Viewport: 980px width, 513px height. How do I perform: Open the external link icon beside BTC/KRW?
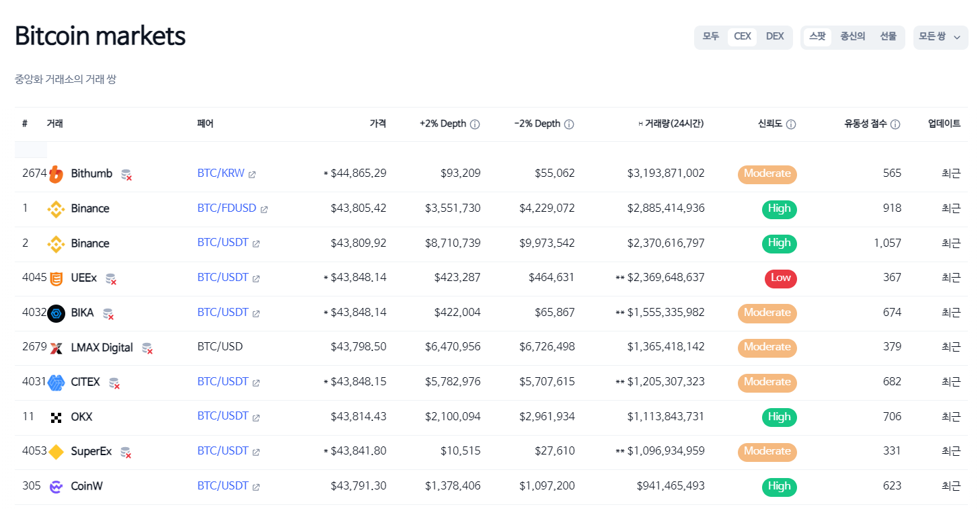(252, 173)
